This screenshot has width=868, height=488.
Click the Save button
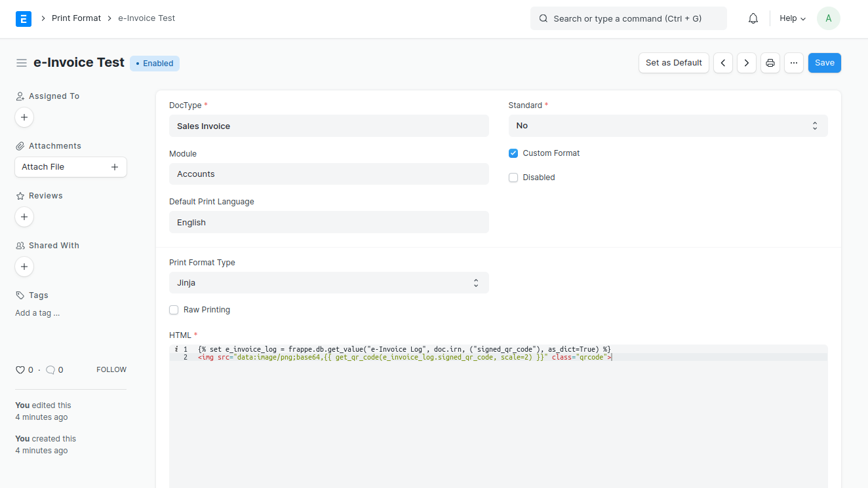pyautogui.click(x=824, y=62)
